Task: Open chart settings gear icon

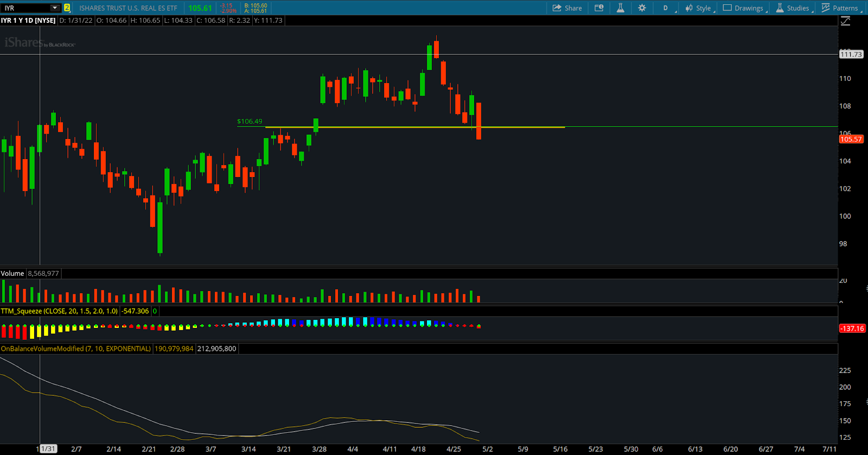Action: [x=642, y=8]
